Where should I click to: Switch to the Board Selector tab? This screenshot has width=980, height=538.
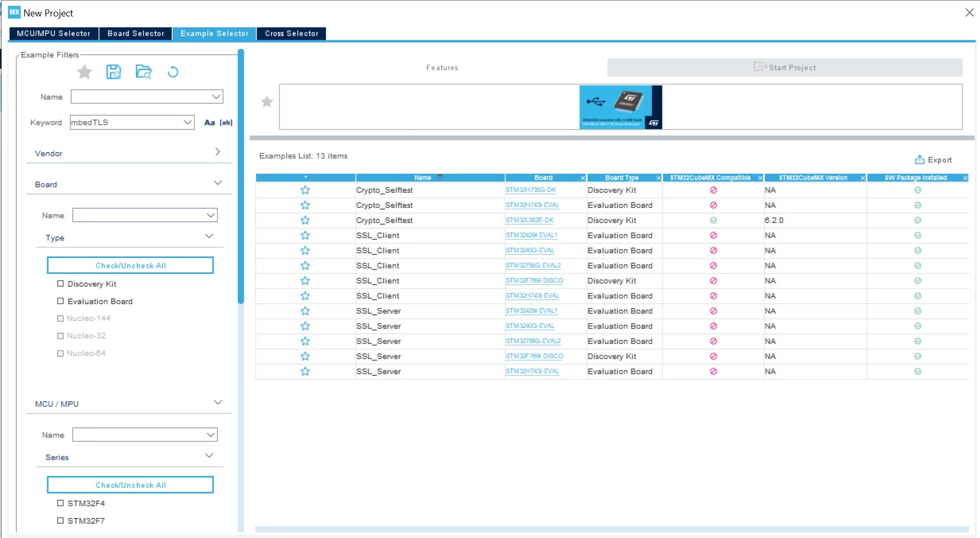[136, 33]
